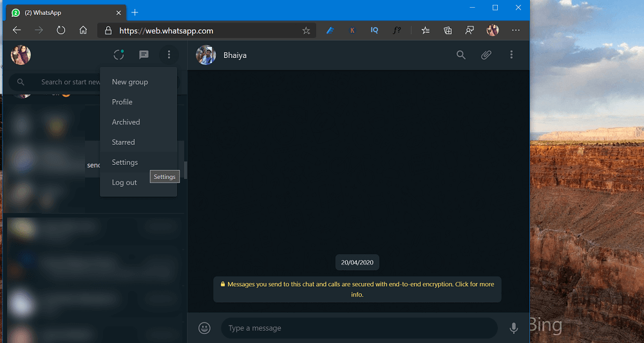Open the blue E extension icon
This screenshot has height=343, width=644.
(x=330, y=30)
